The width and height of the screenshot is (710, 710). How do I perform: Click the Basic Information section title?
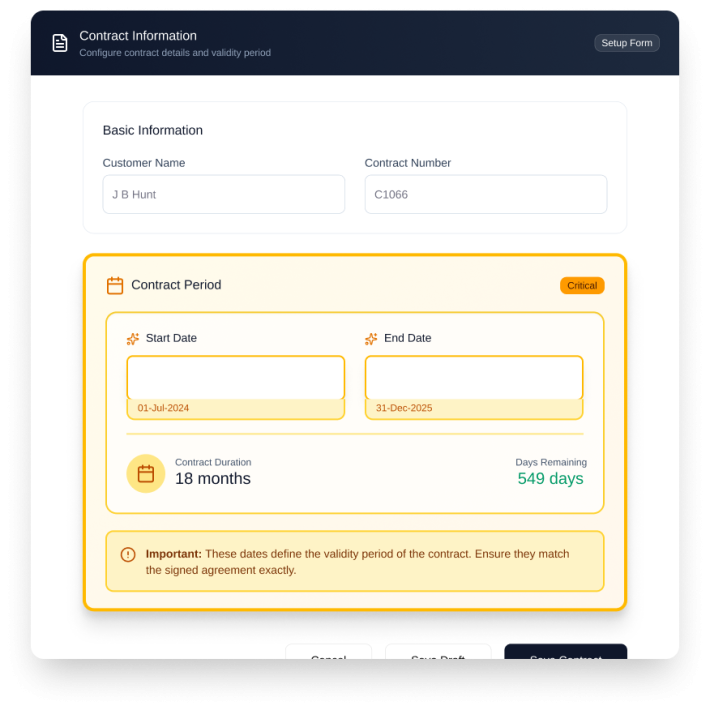click(153, 130)
